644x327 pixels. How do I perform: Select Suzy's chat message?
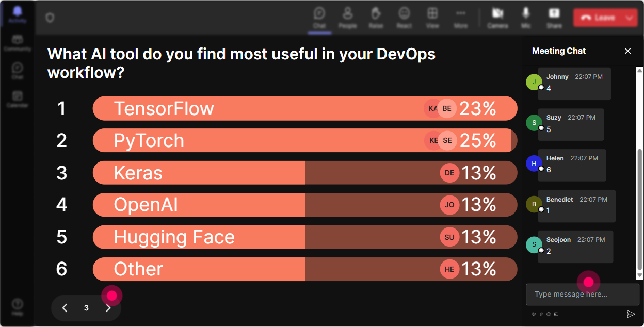click(571, 124)
